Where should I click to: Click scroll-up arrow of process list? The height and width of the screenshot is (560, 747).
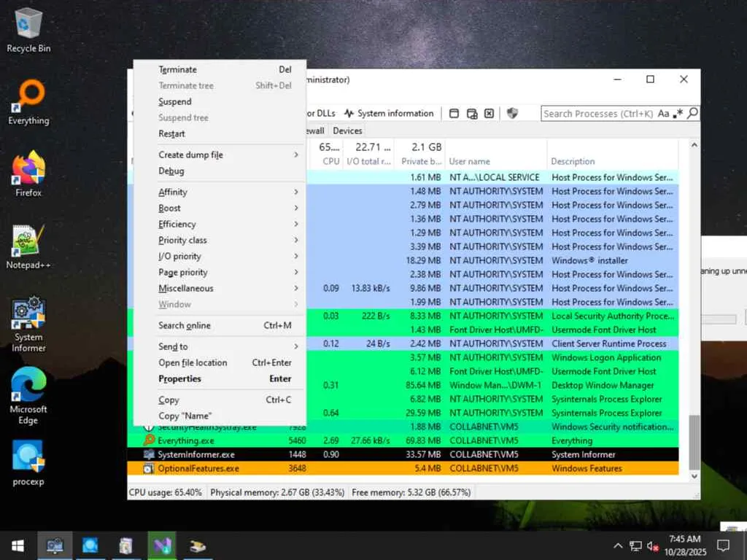pyautogui.click(x=694, y=144)
